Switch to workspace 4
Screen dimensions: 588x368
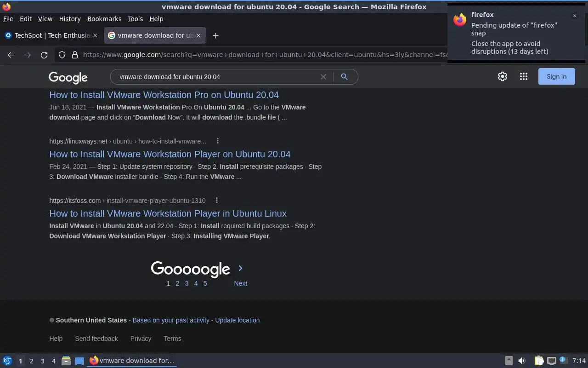click(53, 361)
